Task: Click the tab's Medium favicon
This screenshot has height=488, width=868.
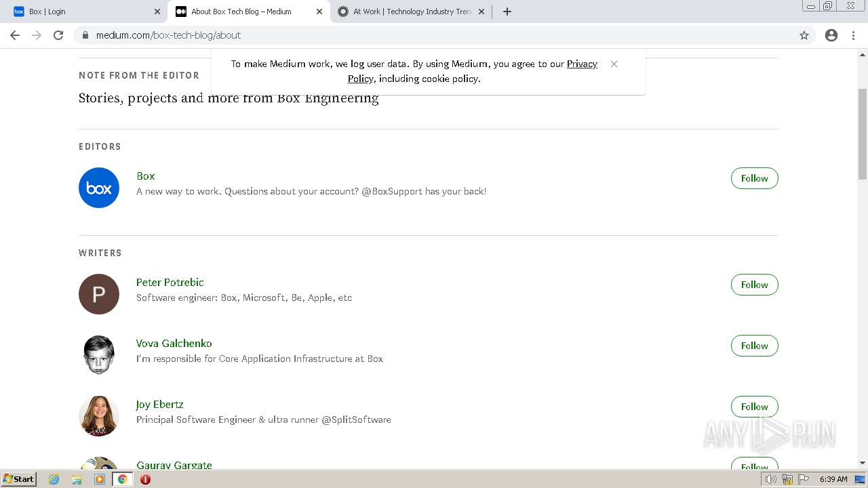Action: 180,12
